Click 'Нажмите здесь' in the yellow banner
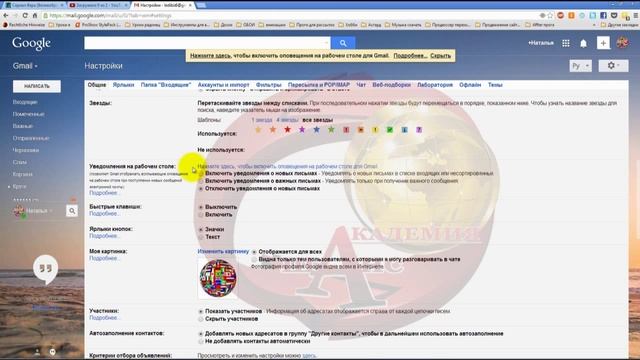Screen dimensions: 640x360 click(211, 56)
